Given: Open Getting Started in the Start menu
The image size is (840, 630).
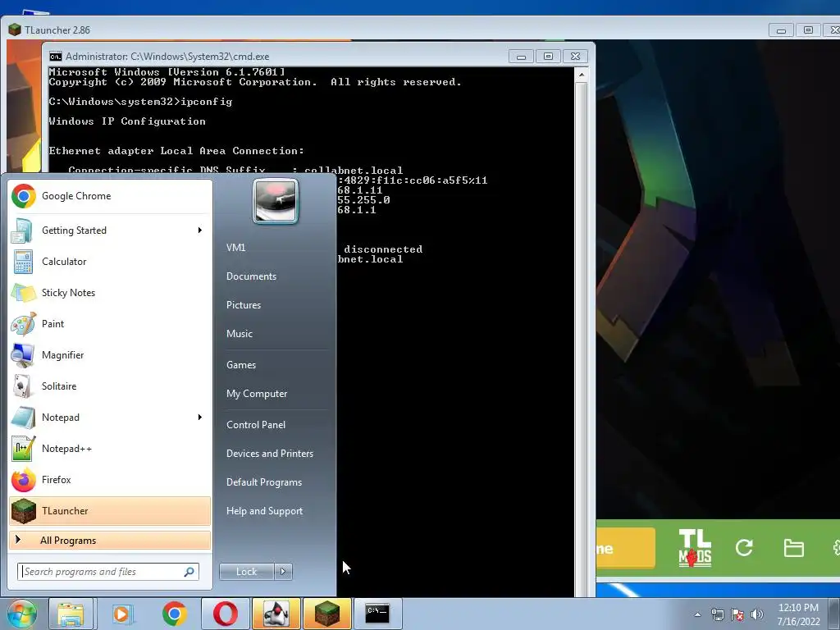Looking at the screenshot, I should [x=110, y=231].
